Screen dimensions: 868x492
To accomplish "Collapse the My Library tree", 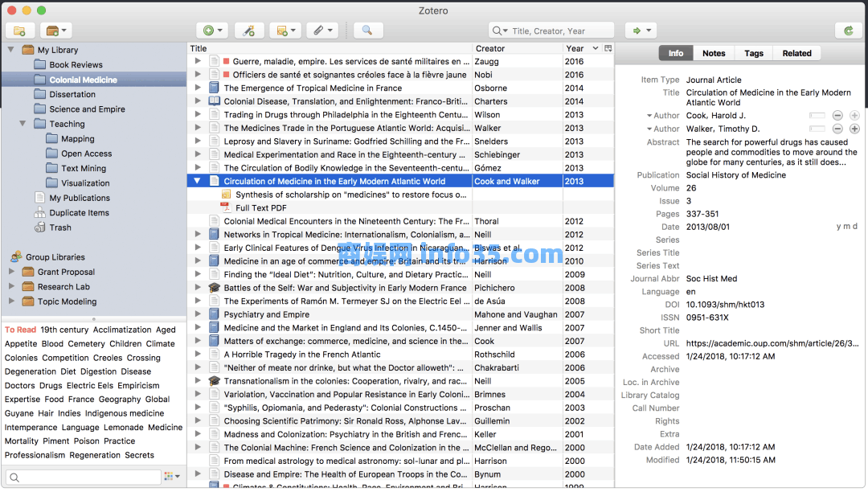I will coord(11,50).
